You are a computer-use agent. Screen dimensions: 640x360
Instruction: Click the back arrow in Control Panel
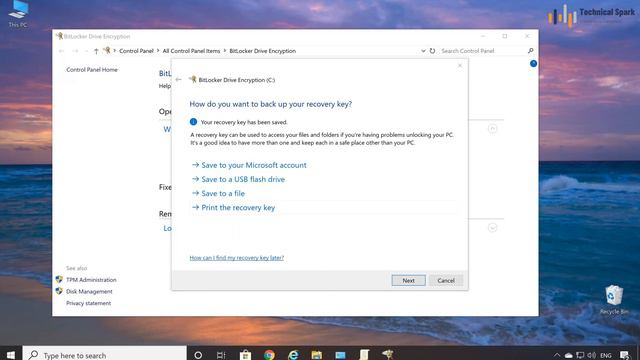(x=62, y=51)
